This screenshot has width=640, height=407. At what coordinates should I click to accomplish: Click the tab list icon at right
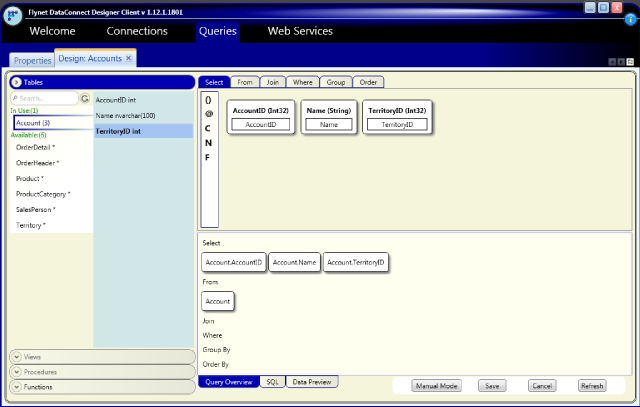630,62
